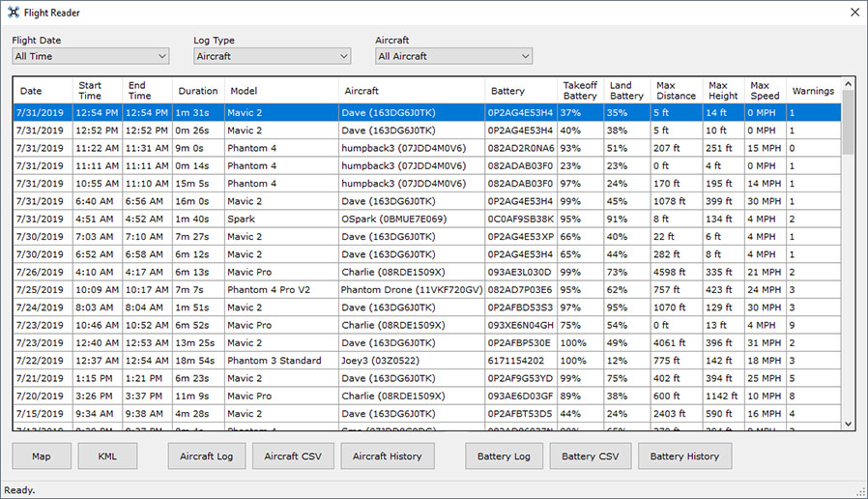Show Aircraft History

click(x=388, y=456)
